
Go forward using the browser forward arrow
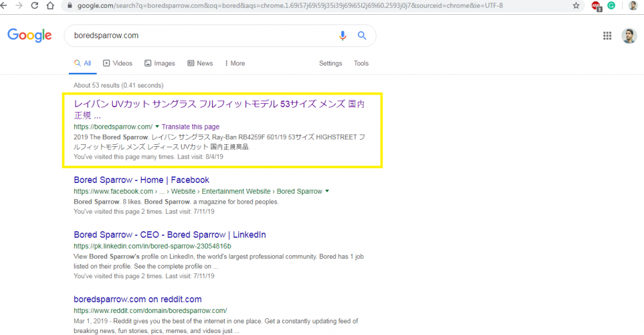[19, 5]
